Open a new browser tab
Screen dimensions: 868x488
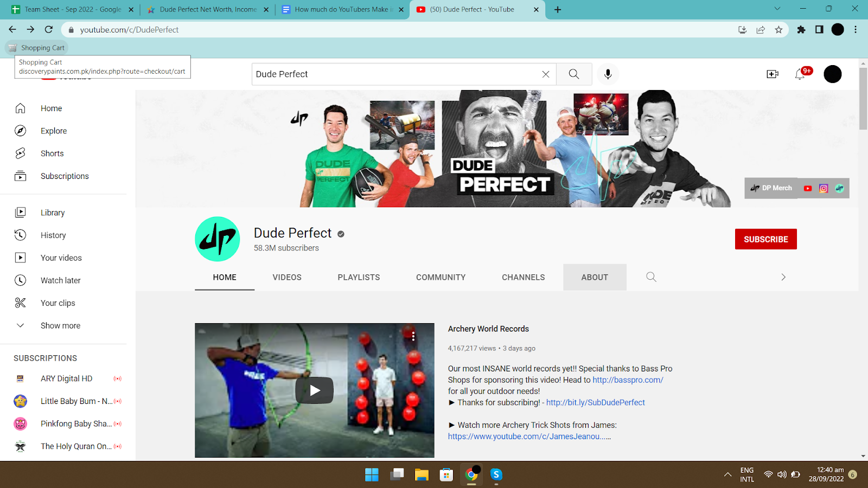pos(558,9)
